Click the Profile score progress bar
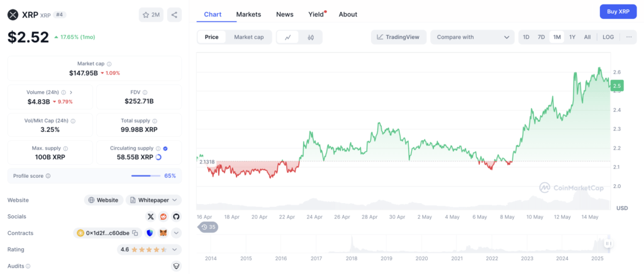Screen dimensions: 644x274 146,176
